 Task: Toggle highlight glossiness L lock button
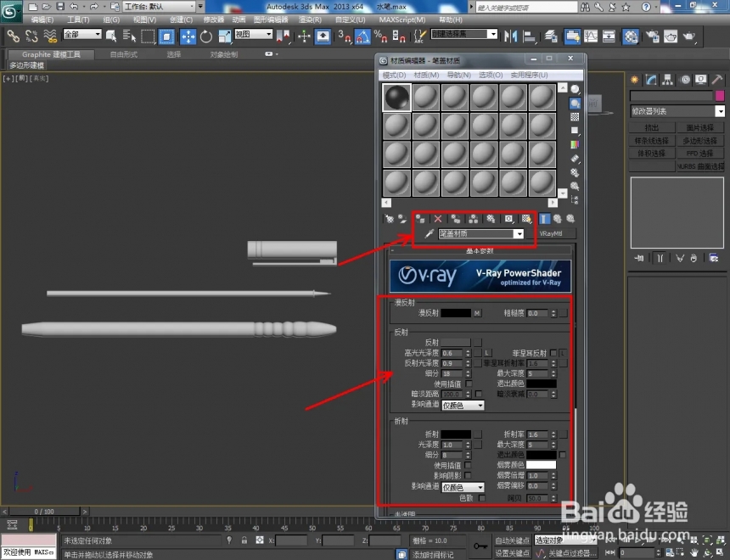pyautogui.click(x=487, y=353)
